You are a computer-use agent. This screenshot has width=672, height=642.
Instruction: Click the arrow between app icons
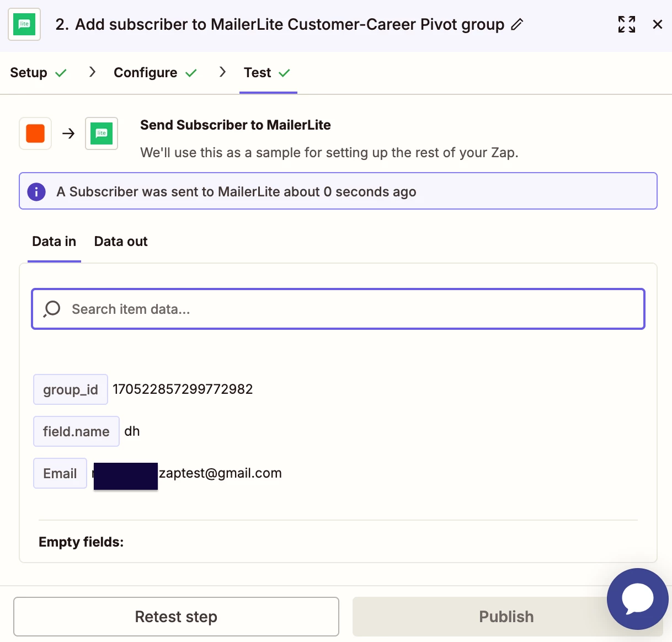coord(68,133)
